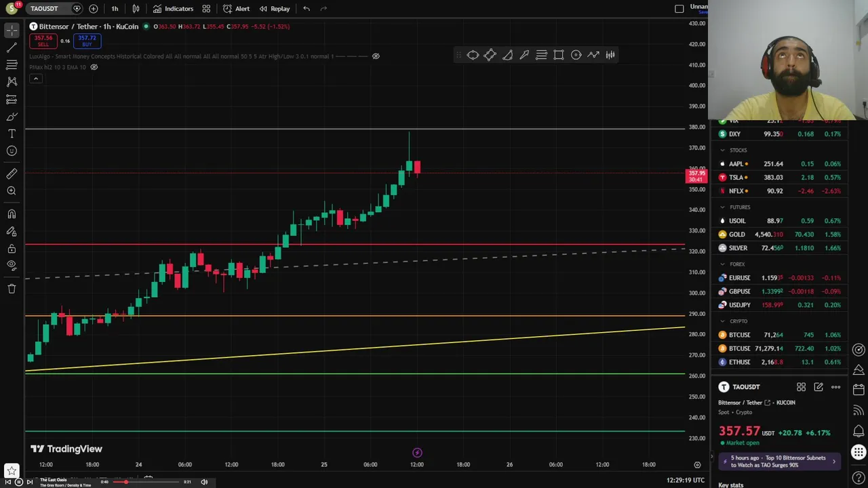This screenshot has height=488, width=868.
Task: Open indicator templates grid icon
Action: [206, 9]
